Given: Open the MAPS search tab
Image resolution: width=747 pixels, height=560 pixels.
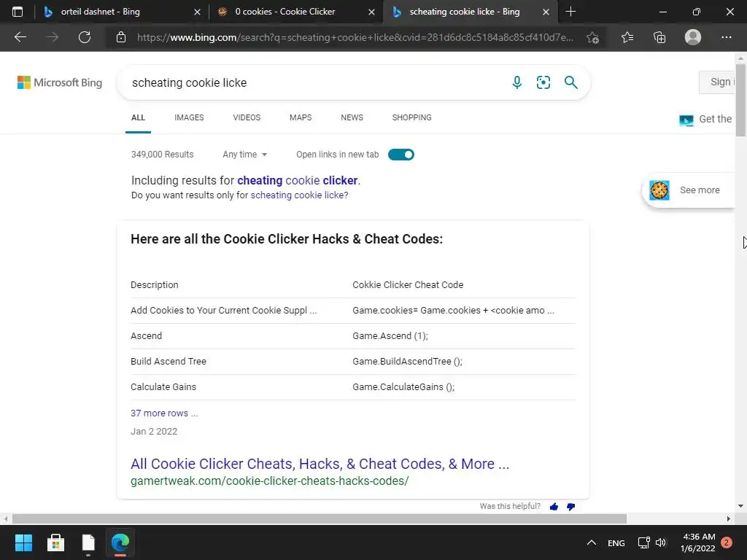Looking at the screenshot, I should click(301, 117).
